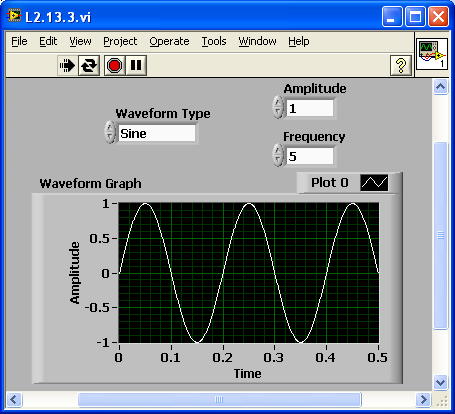This screenshot has width=455, height=414.
Task: Pause the VI execution
Action: pos(136,65)
